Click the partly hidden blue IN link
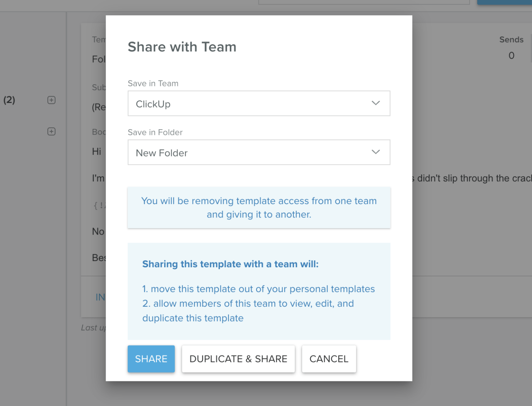This screenshot has width=532, height=406. (100, 297)
